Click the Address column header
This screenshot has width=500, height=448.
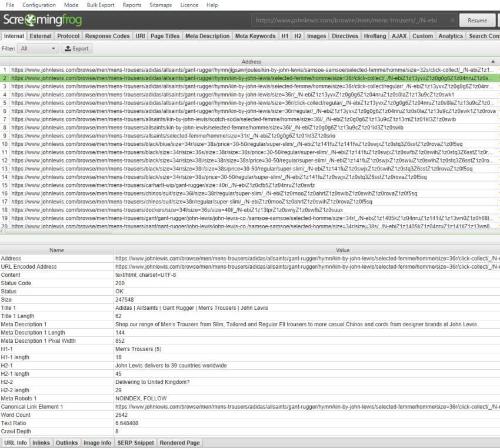pyautogui.click(x=251, y=62)
